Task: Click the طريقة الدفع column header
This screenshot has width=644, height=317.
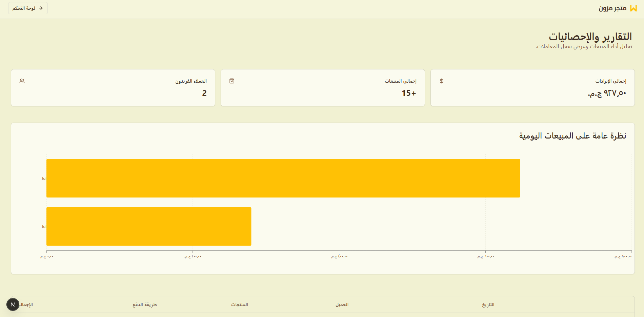Action: pyautogui.click(x=145, y=304)
